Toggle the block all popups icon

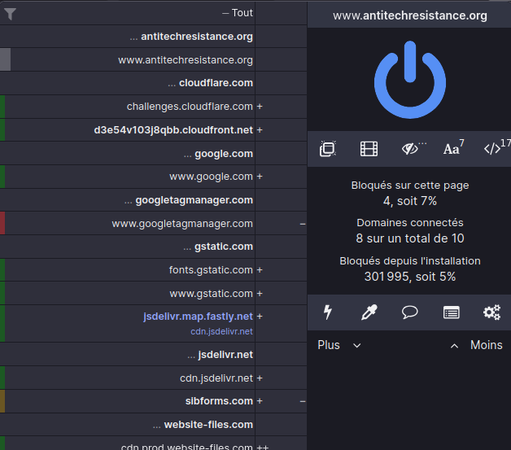[x=328, y=149]
